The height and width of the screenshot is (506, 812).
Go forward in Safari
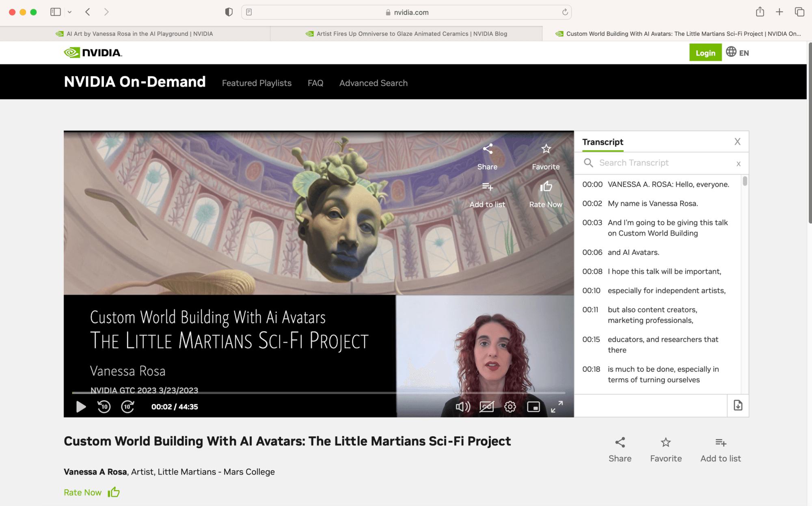tap(106, 12)
